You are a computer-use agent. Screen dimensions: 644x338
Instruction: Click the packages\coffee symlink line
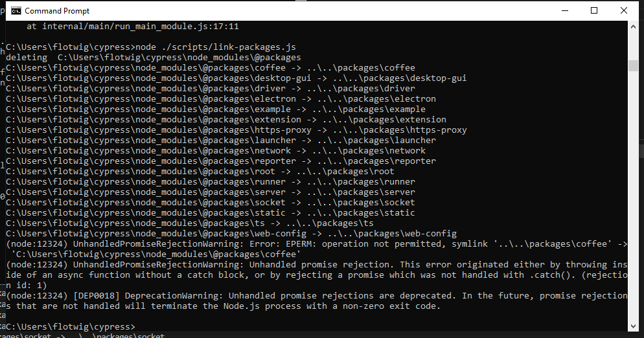(211, 68)
